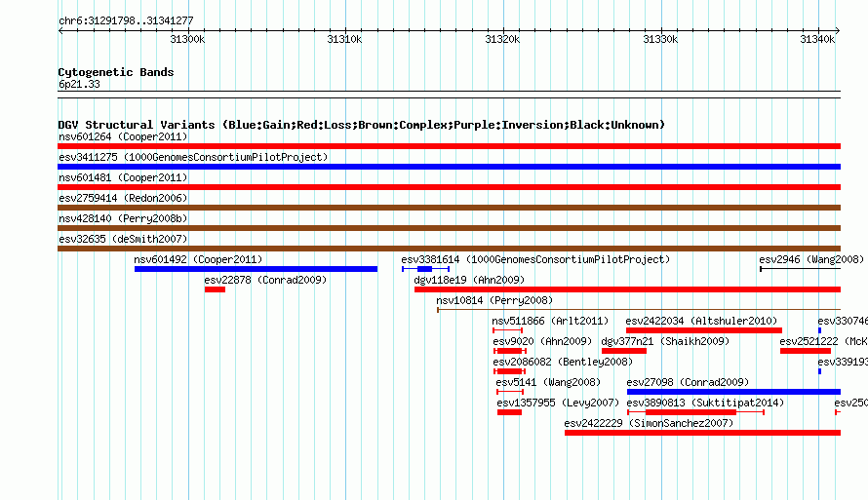Select the black esv2946 variant line
Viewport: 868px width, 500px height.
pos(801,269)
